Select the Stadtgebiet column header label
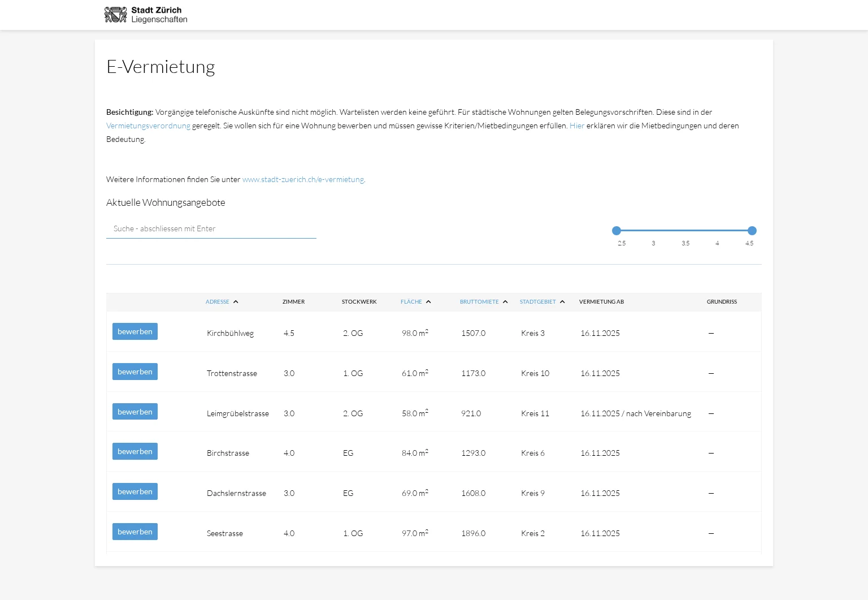Viewport: 868px width, 600px height. (537, 302)
